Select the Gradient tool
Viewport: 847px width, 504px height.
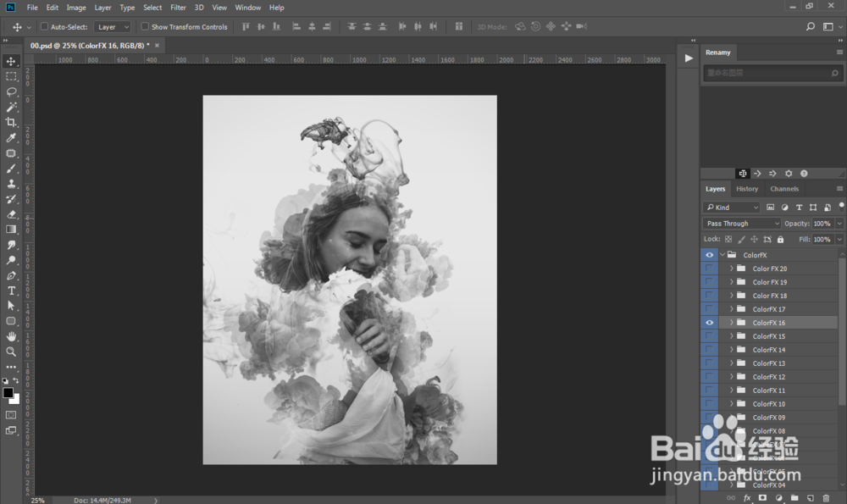coord(11,230)
